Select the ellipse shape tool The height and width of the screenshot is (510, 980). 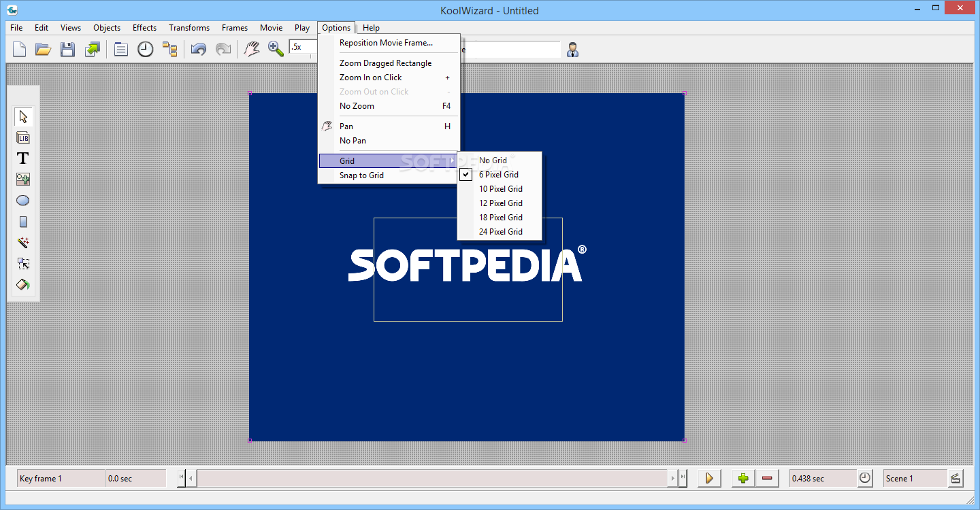(23, 201)
